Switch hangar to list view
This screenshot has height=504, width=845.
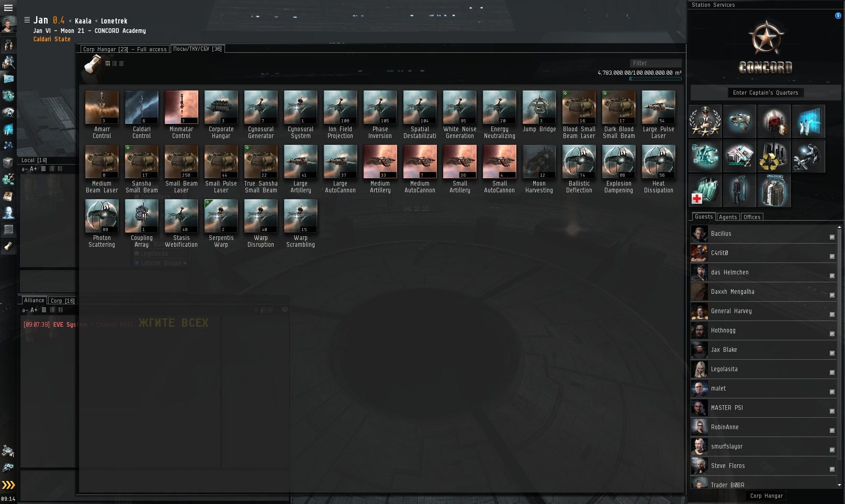click(121, 64)
